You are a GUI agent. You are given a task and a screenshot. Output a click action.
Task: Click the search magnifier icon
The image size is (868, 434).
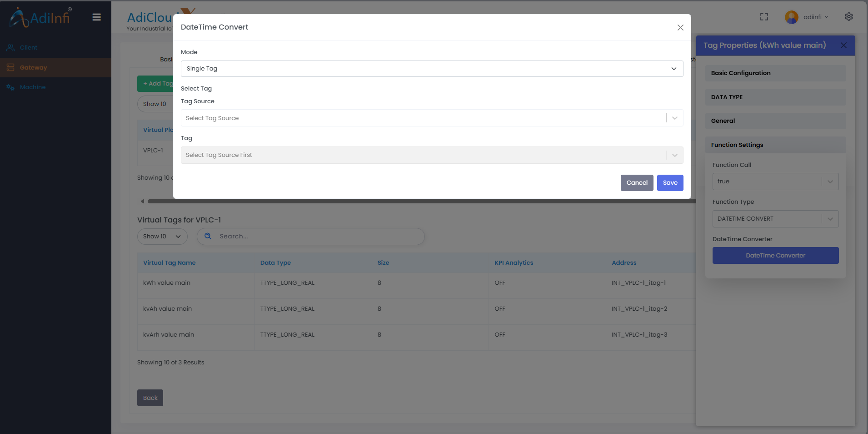click(x=208, y=236)
